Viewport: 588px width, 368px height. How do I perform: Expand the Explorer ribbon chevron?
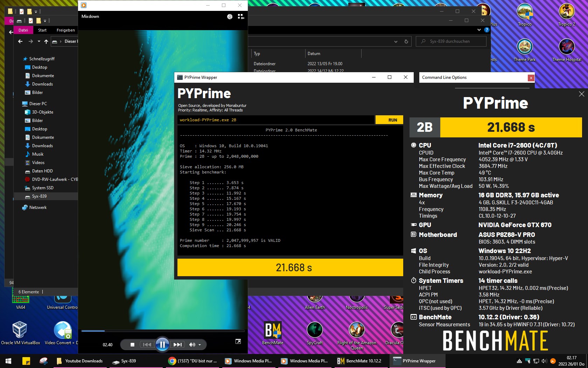[x=479, y=30]
